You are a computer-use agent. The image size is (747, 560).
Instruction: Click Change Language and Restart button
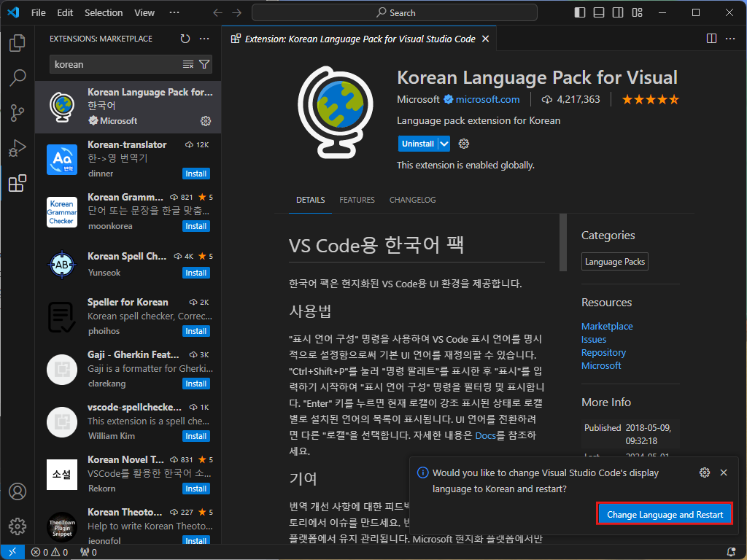(665, 514)
